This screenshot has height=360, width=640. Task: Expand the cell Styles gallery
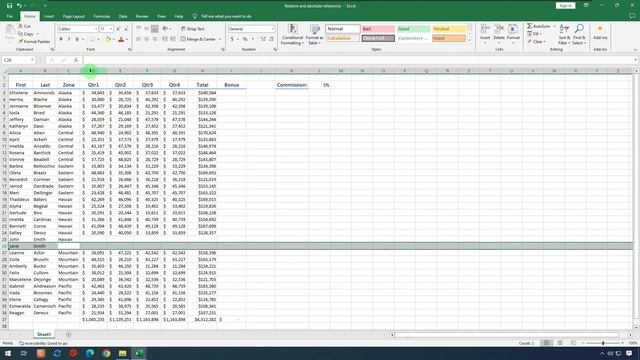coord(469,40)
